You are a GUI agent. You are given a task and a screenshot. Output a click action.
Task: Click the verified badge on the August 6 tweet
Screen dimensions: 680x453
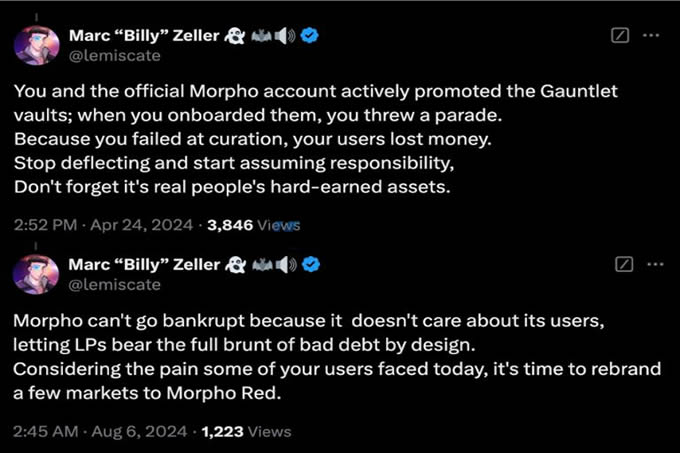311,264
